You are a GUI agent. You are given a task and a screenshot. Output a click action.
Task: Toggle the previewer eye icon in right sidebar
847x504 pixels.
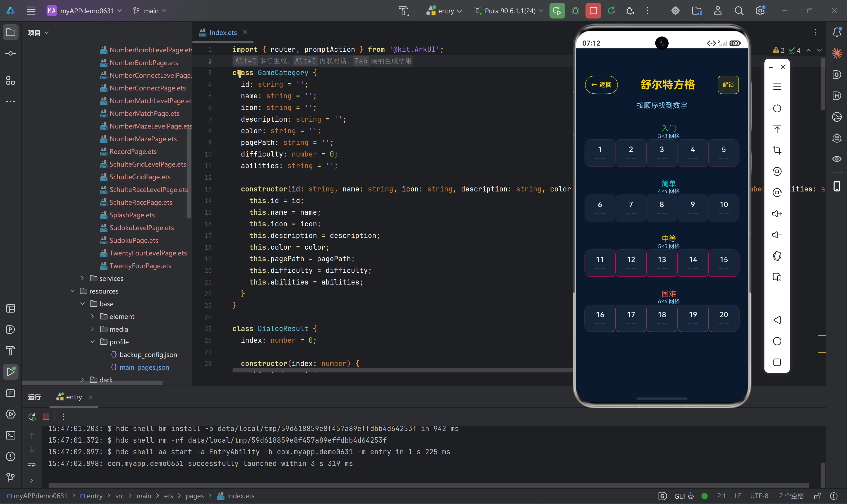[837, 159]
